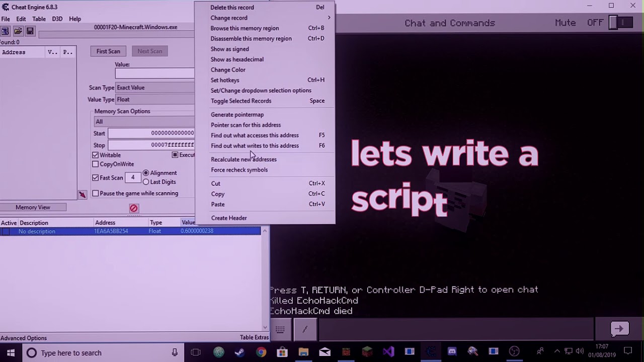Click the open folder toolbar icon

pyautogui.click(x=18, y=32)
